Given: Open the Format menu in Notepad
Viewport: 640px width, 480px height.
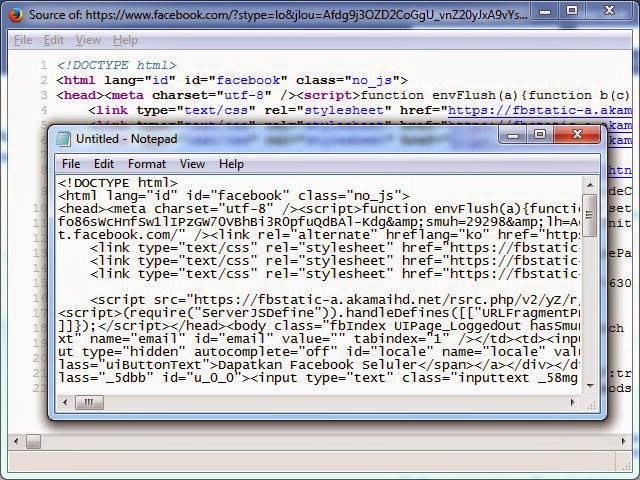Looking at the screenshot, I should tap(147, 164).
